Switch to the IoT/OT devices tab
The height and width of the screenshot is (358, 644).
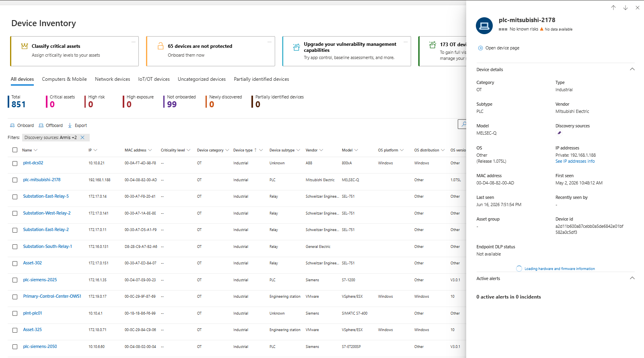point(154,79)
